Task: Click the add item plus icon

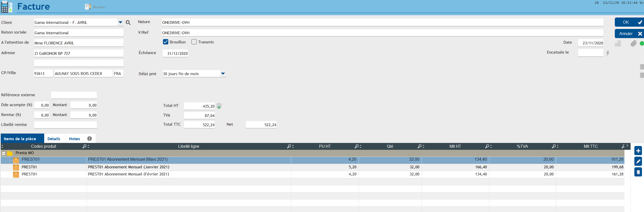Action: coord(638,151)
